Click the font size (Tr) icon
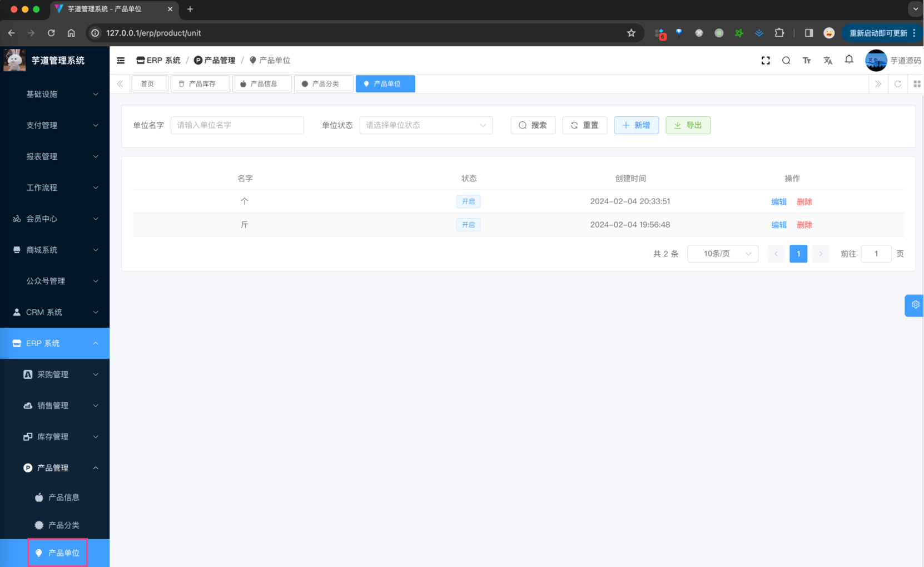 pos(807,60)
